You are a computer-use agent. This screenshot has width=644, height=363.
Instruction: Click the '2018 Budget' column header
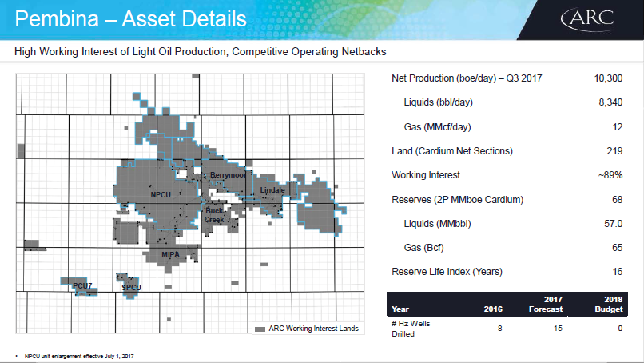(x=609, y=304)
